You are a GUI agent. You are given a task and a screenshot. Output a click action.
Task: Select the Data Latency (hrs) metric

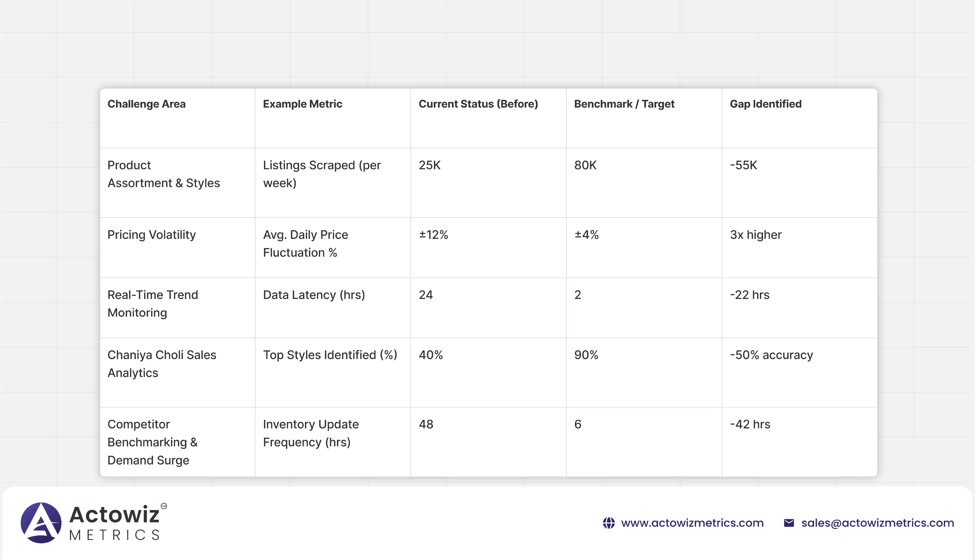(314, 295)
